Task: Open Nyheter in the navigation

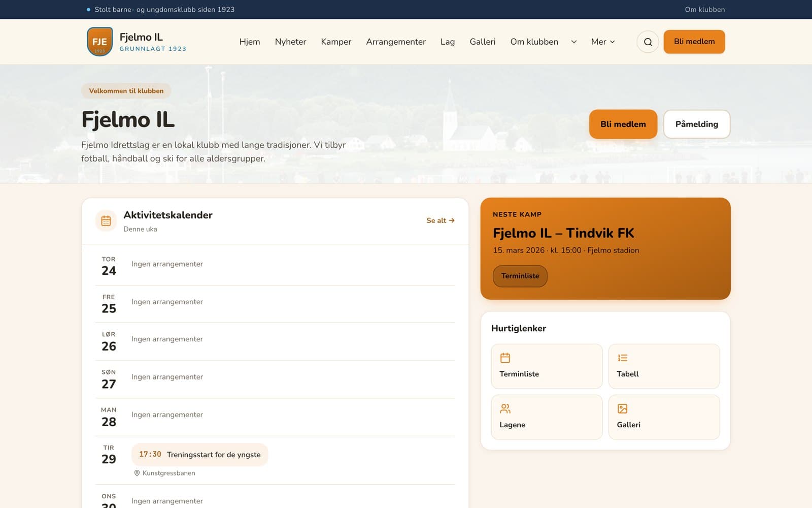Action: pos(290,42)
